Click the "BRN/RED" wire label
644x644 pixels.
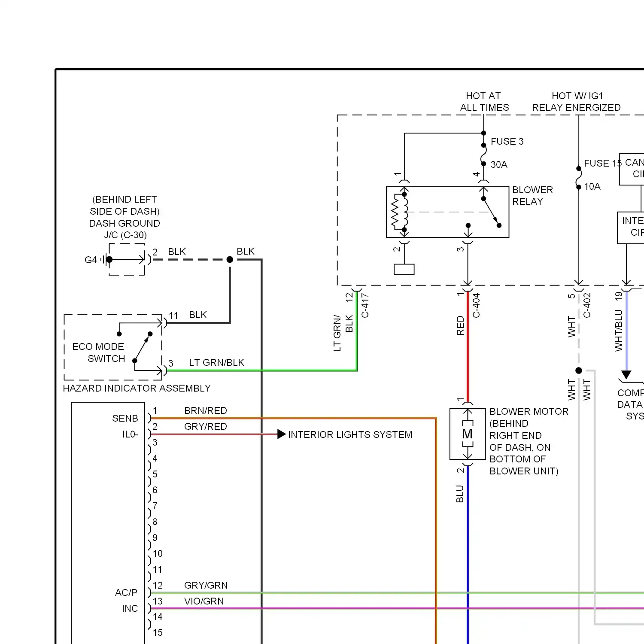(206, 410)
